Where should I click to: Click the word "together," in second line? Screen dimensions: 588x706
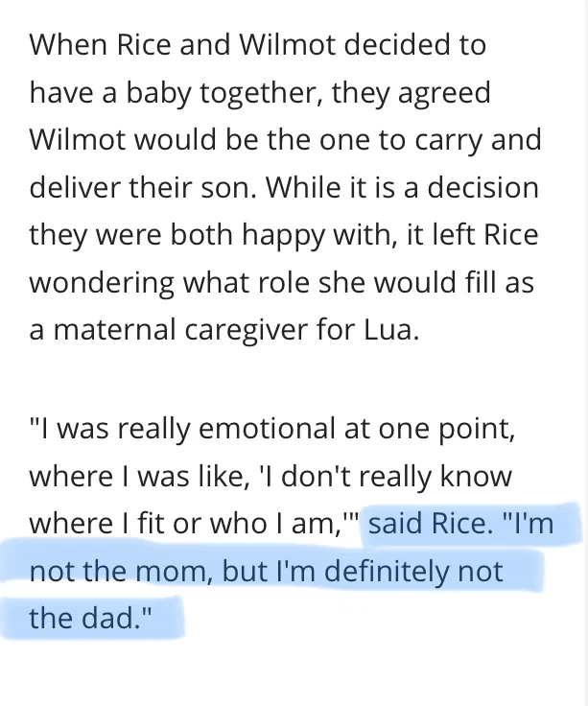(262, 92)
